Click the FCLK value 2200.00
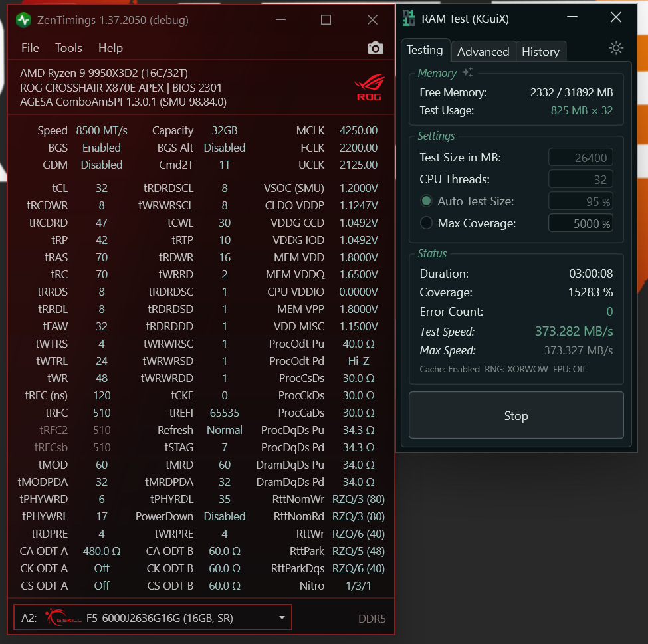This screenshot has width=648, height=644. point(358,148)
